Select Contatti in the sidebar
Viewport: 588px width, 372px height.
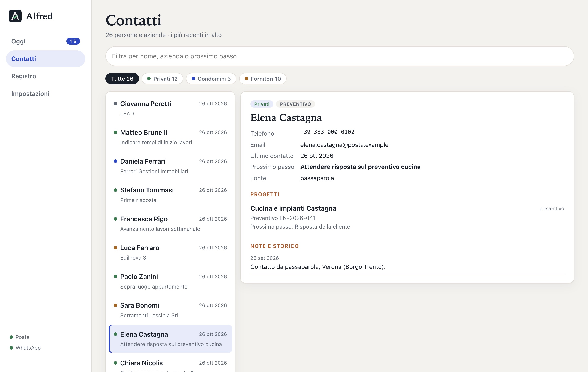coord(45,59)
